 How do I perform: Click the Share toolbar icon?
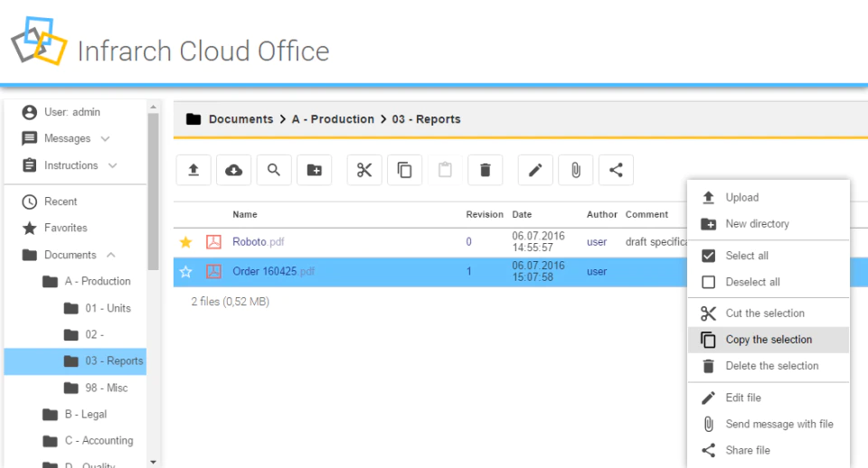[616, 170]
